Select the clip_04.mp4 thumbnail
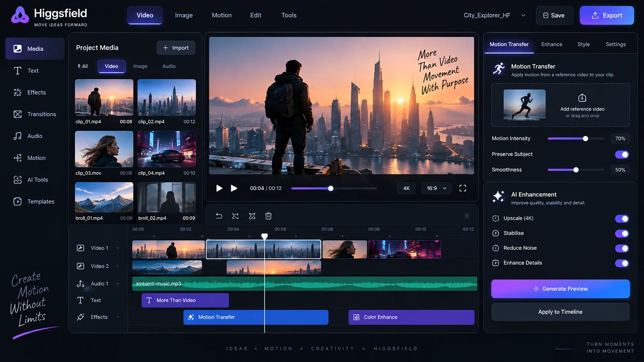Image resolution: width=644 pixels, height=362 pixels. pos(167,149)
